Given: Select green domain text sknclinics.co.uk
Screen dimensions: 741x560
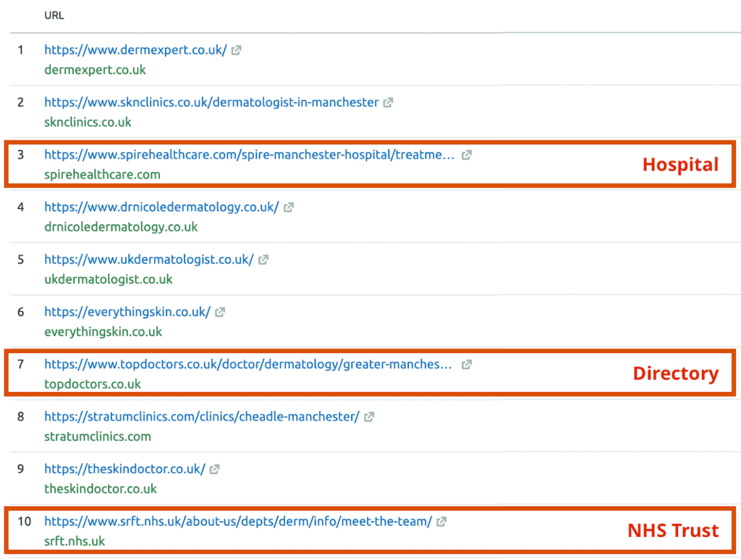Looking at the screenshot, I should click(x=88, y=122).
